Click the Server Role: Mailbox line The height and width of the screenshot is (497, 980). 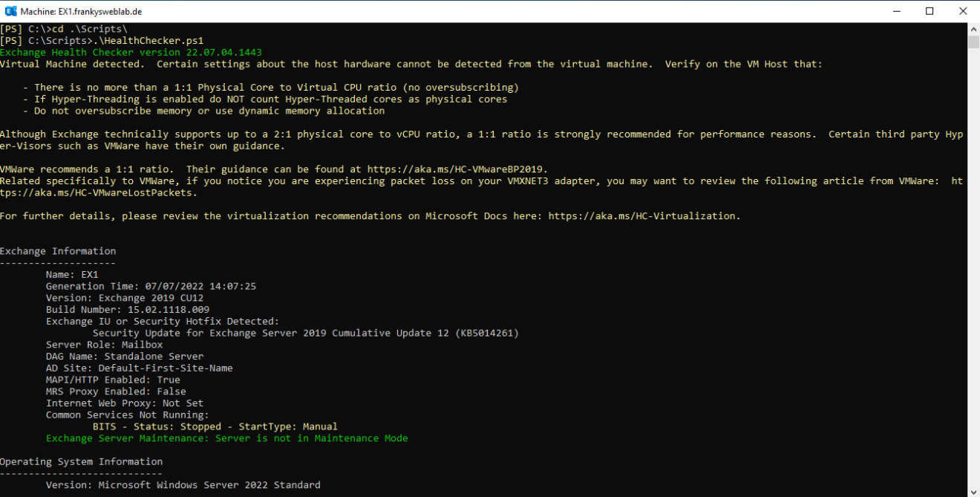[104, 345]
